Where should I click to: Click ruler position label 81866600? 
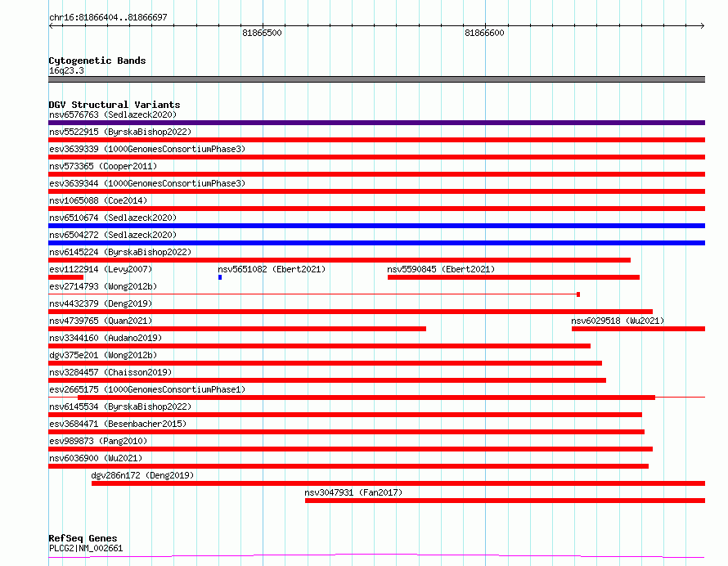484,33
